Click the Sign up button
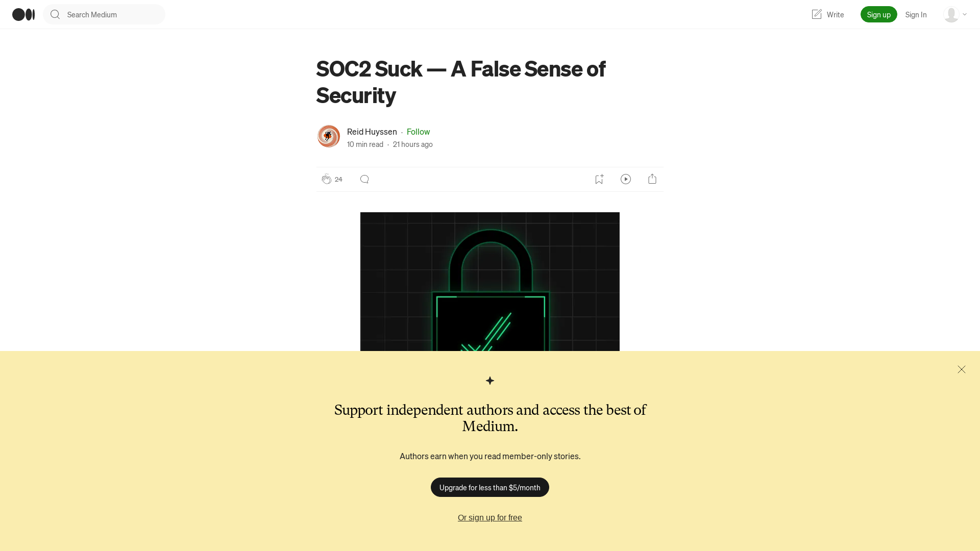The height and width of the screenshot is (551, 980). pos(878,14)
